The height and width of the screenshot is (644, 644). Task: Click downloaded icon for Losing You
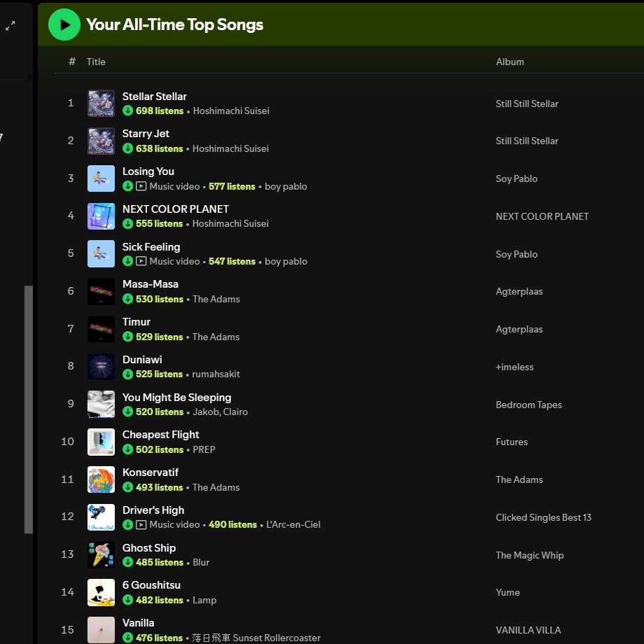[x=127, y=186]
